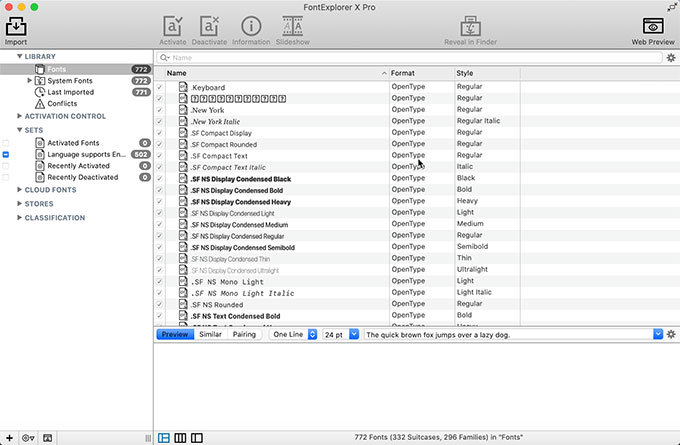680x445 pixels.
Task: Open the action gear menu at bottom left
Action: point(28,438)
